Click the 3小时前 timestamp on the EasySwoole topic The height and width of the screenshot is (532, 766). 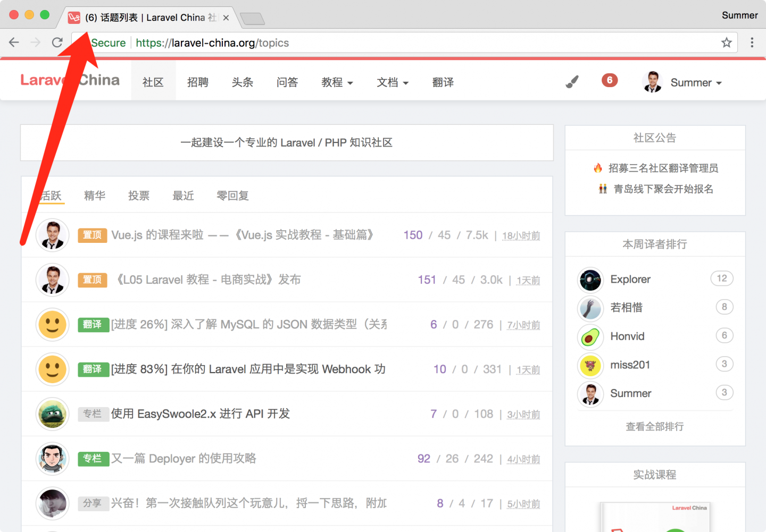523,414
